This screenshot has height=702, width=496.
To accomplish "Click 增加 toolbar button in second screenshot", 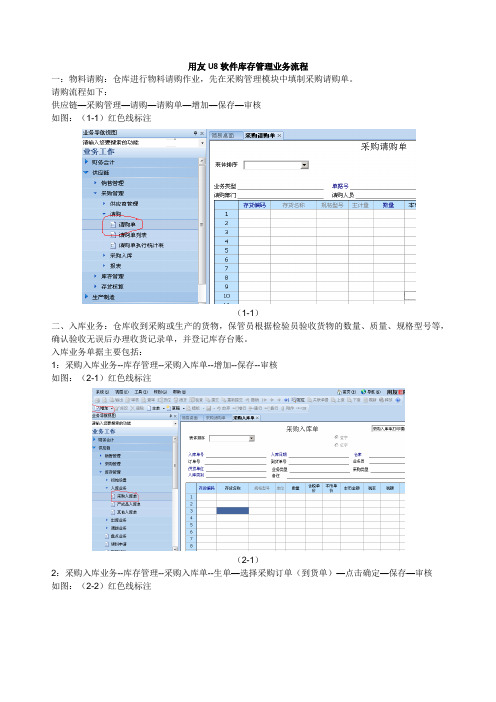I will [x=103, y=408].
